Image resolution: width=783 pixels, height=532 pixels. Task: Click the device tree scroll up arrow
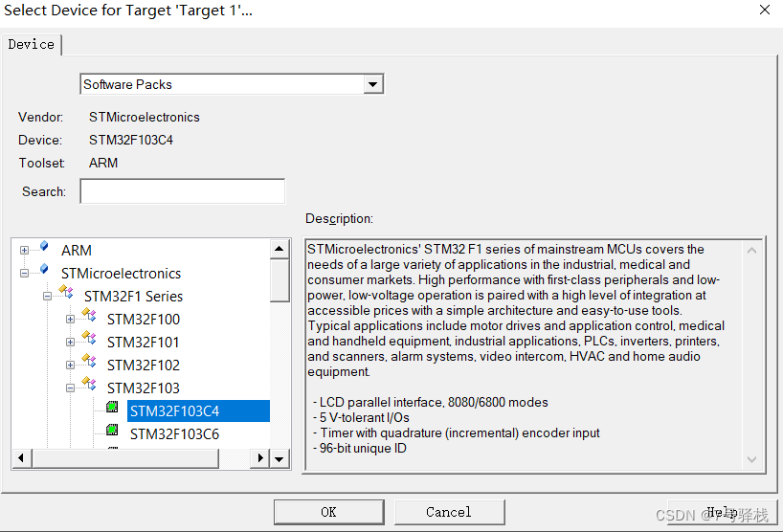click(280, 249)
